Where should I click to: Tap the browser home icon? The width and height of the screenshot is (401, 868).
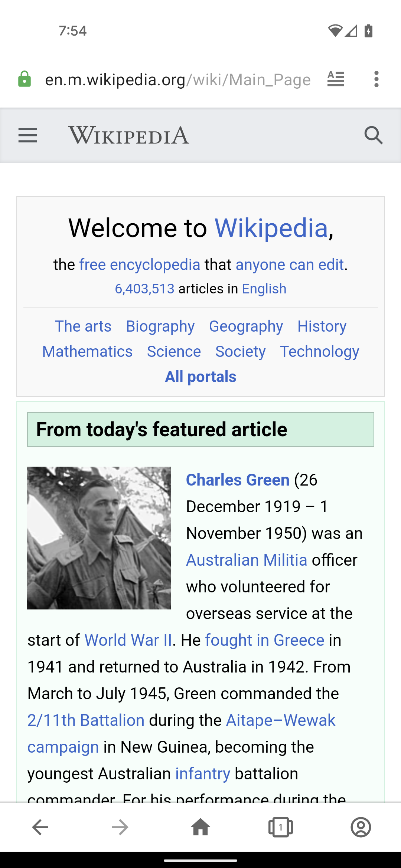coord(200,827)
